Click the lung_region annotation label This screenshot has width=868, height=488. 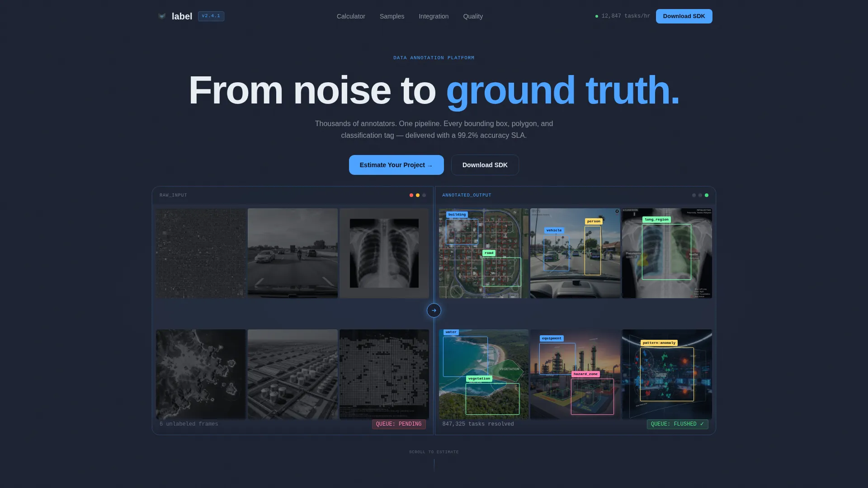click(x=656, y=220)
